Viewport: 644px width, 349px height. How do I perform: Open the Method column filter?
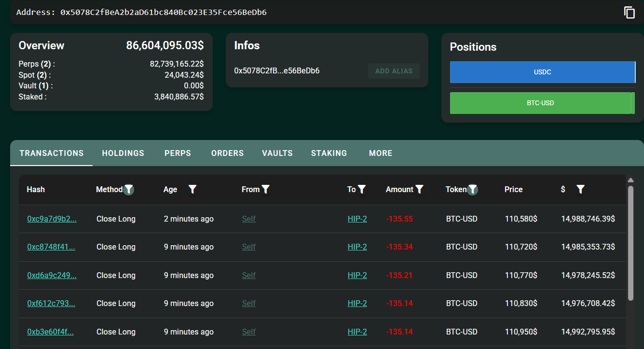pyautogui.click(x=129, y=190)
